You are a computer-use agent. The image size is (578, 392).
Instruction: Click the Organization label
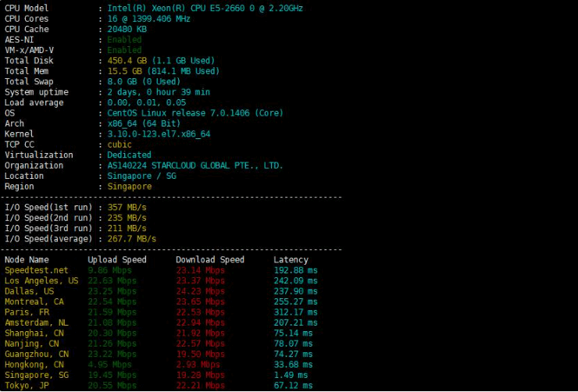pyautogui.click(x=34, y=166)
